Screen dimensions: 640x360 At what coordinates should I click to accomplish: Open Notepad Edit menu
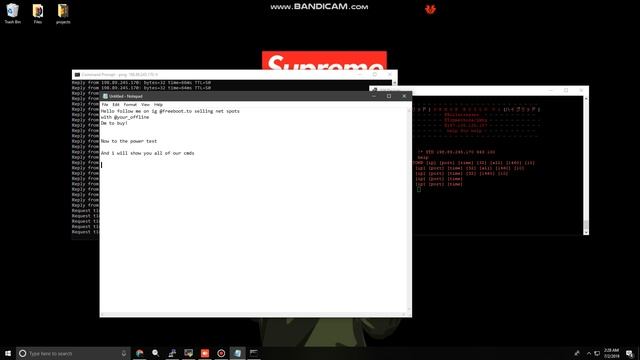click(116, 105)
